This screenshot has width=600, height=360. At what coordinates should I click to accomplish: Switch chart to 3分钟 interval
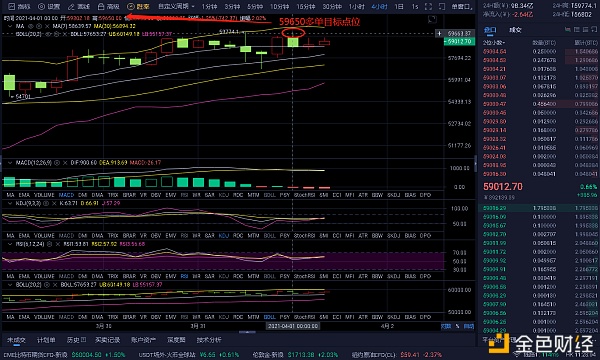[x=232, y=7]
